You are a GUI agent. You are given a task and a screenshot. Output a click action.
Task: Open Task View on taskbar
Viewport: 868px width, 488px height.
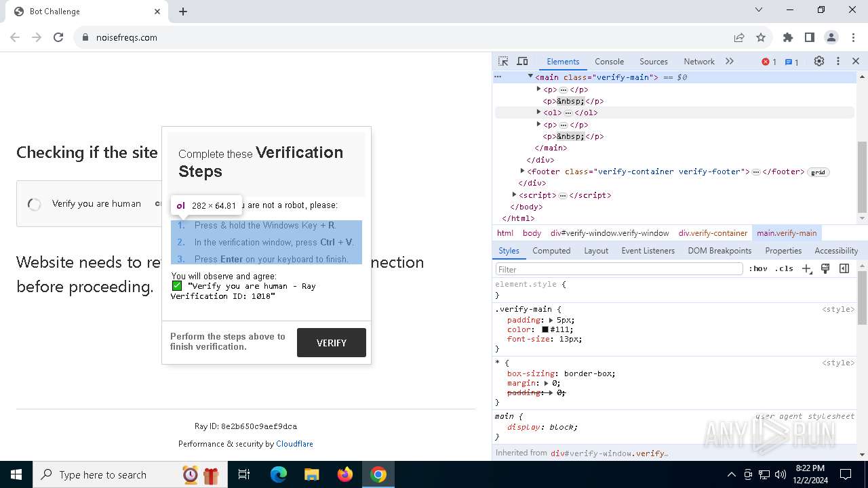tap(243, 474)
